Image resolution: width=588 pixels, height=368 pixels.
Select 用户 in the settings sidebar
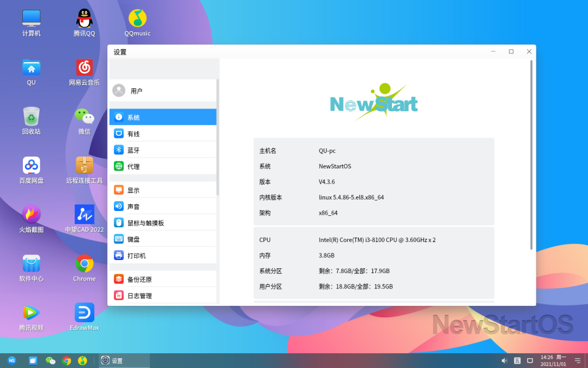pyautogui.click(x=163, y=91)
